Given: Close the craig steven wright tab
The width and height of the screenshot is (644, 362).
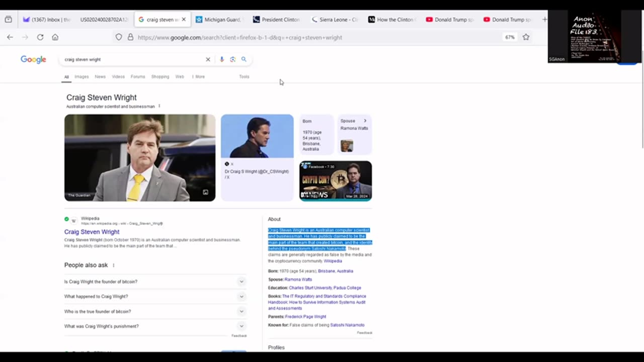Looking at the screenshot, I should click(184, 20).
